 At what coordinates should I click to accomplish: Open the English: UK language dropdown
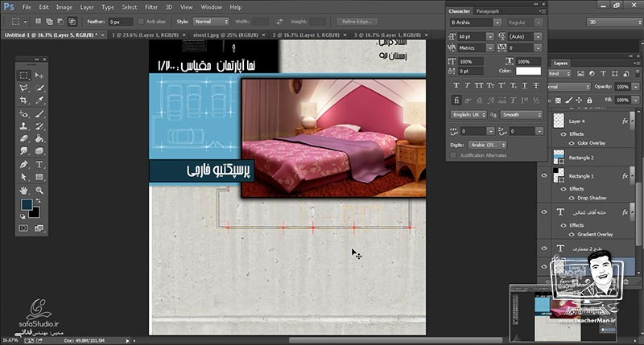click(469, 115)
